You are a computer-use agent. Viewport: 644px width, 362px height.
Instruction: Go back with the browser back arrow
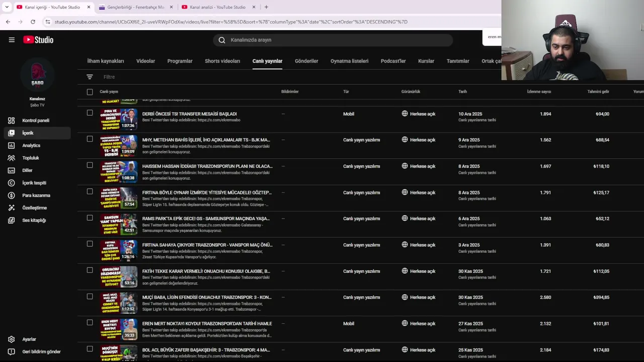coord(8,22)
